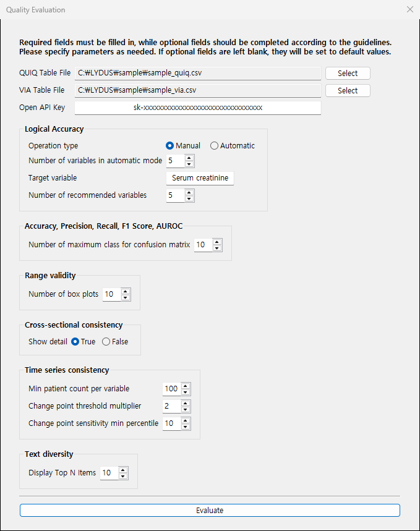Decrease min patient count per variable
This screenshot has height=531, width=420.
point(186,392)
